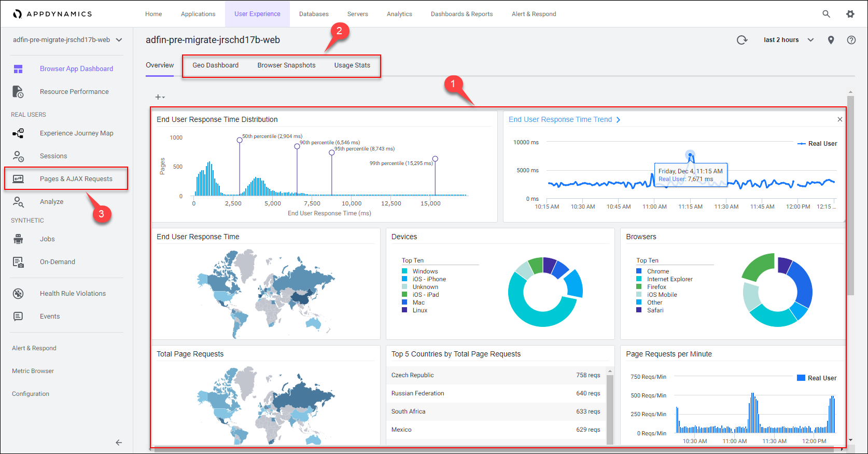Open the help question mark icon
Image resolution: width=868 pixels, height=454 pixels.
pyautogui.click(x=851, y=40)
